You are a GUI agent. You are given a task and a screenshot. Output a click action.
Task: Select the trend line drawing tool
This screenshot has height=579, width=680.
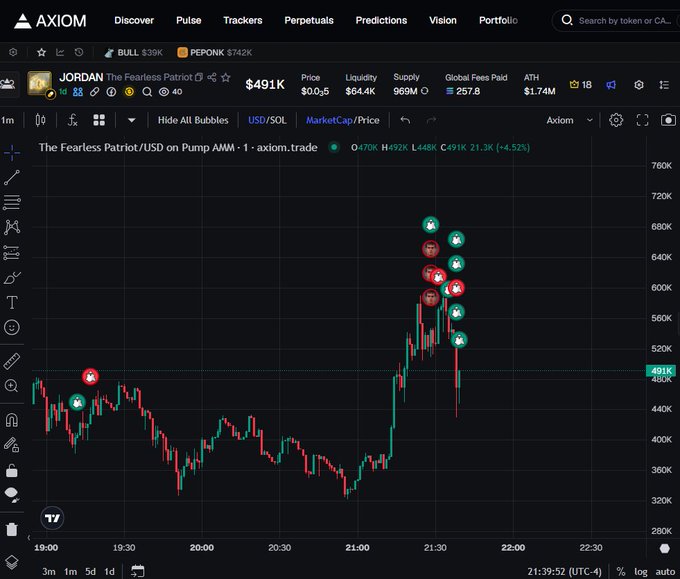click(x=12, y=177)
